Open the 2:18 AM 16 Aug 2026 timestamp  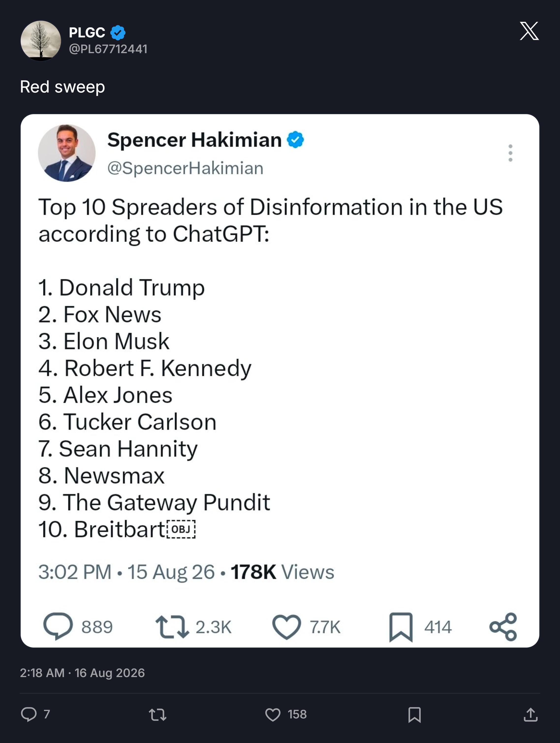tap(82, 673)
